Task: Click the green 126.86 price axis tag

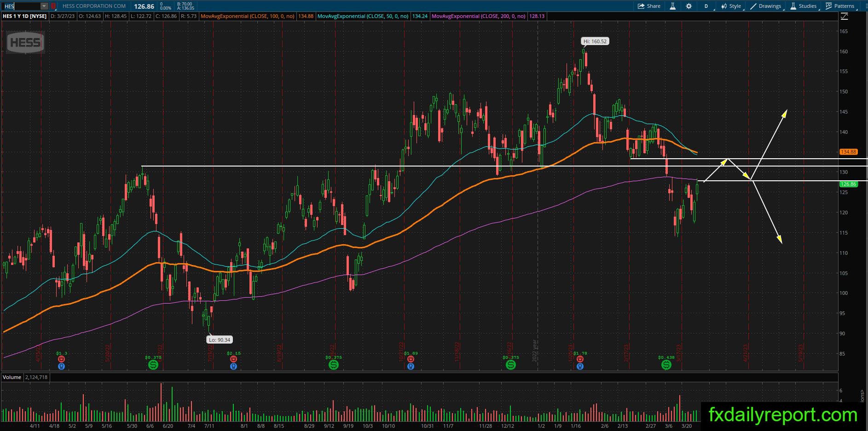Action: [848, 184]
